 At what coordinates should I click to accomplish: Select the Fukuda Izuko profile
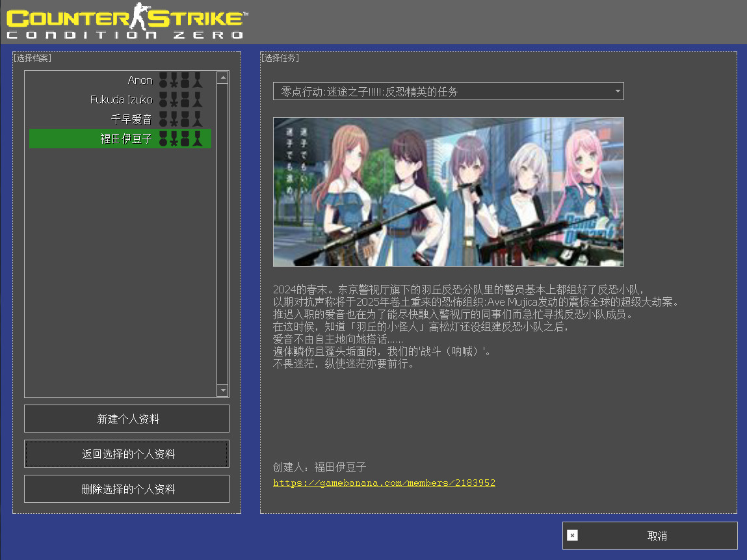coord(122,100)
